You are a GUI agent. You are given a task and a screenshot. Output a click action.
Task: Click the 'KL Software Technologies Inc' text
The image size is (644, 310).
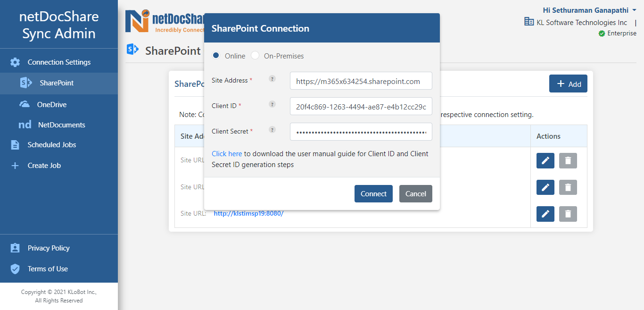click(x=582, y=22)
